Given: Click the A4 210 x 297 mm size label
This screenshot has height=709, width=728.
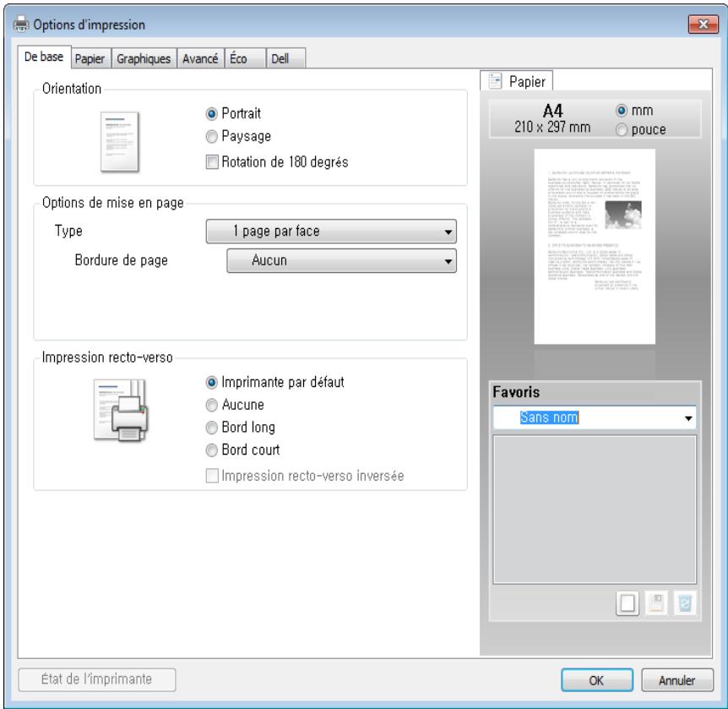Looking at the screenshot, I should pos(552,119).
